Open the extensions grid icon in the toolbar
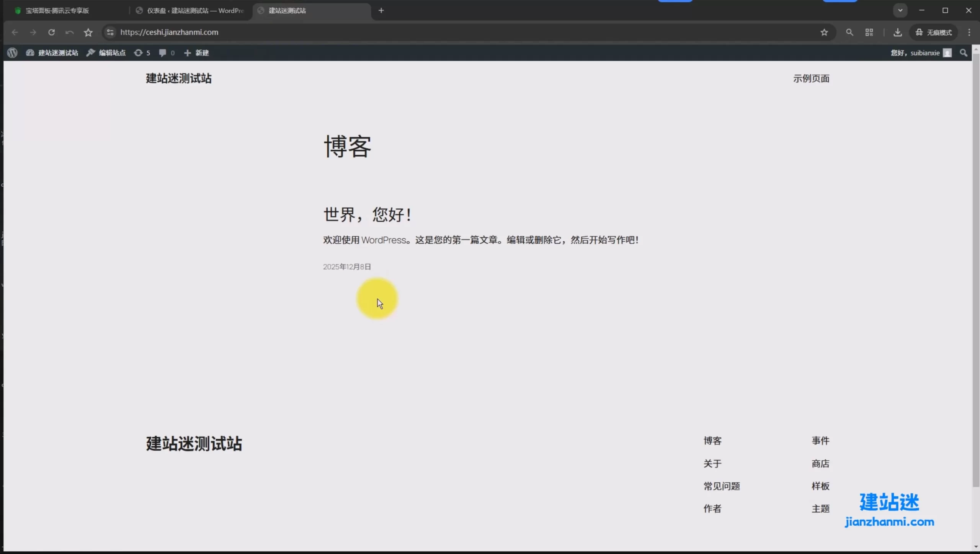Image resolution: width=980 pixels, height=554 pixels. click(x=869, y=32)
